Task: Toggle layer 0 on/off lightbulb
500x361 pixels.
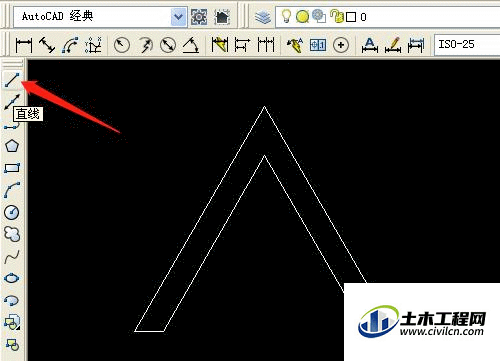Action: (286, 16)
